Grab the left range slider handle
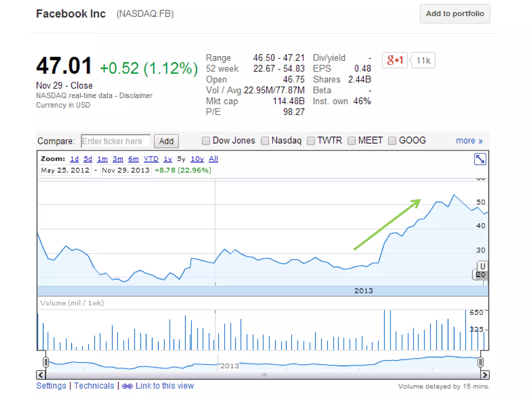The width and height of the screenshot is (532, 399). click(x=46, y=362)
